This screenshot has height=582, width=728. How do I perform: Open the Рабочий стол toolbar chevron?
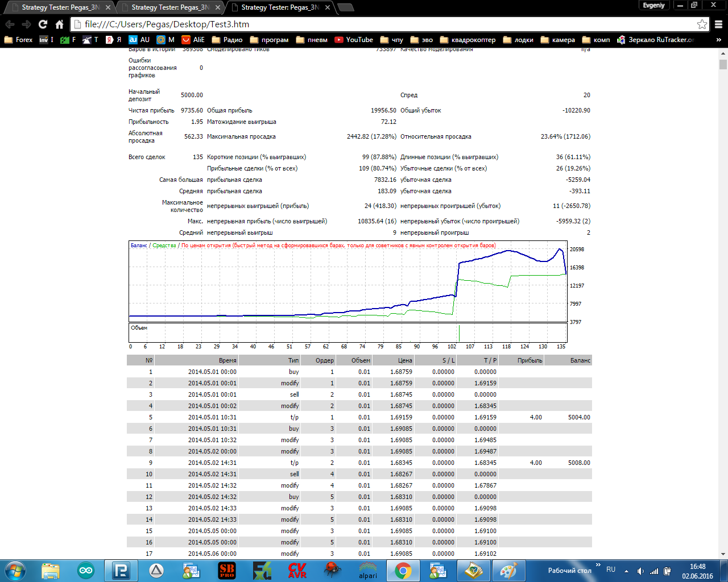tap(598, 565)
